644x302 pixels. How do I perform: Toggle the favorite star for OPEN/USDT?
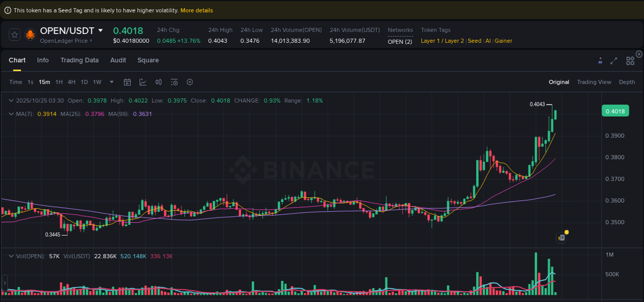(14, 35)
